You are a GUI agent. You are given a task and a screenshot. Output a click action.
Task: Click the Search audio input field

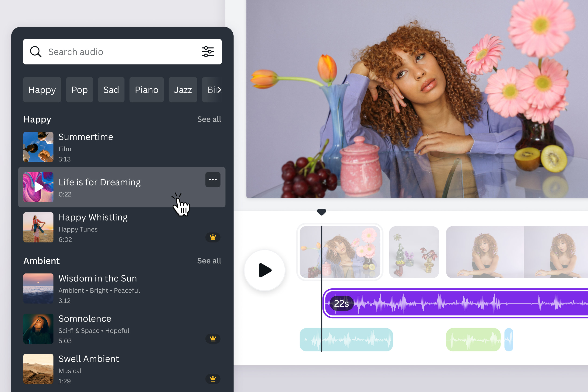click(x=122, y=52)
